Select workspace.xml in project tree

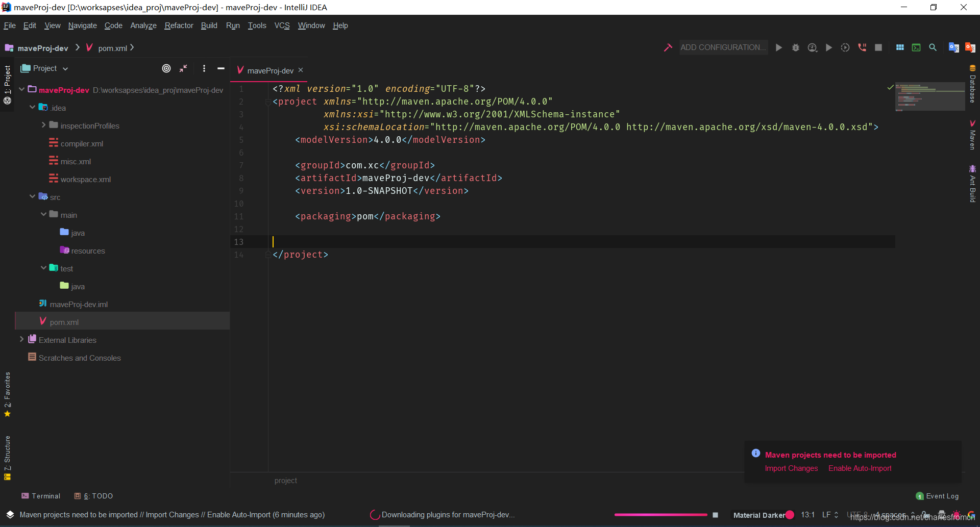[85, 180]
